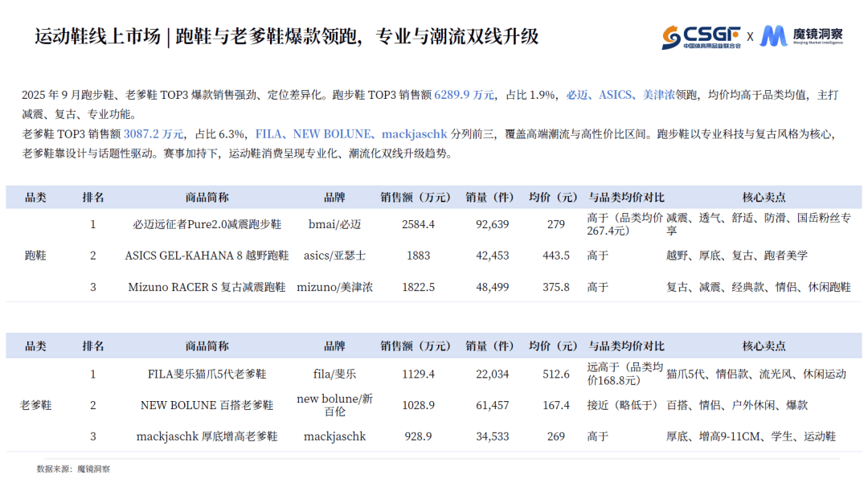Click sales value 1822.5
Image resolution: width=868 pixels, height=487 pixels.
[418, 287]
